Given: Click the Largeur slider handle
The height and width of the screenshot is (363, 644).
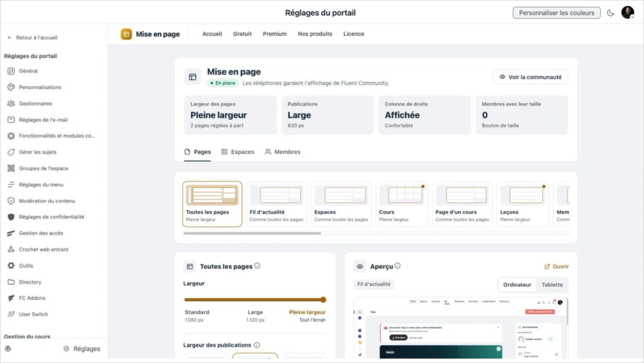Looking at the screenshot, I should point(323,300).
